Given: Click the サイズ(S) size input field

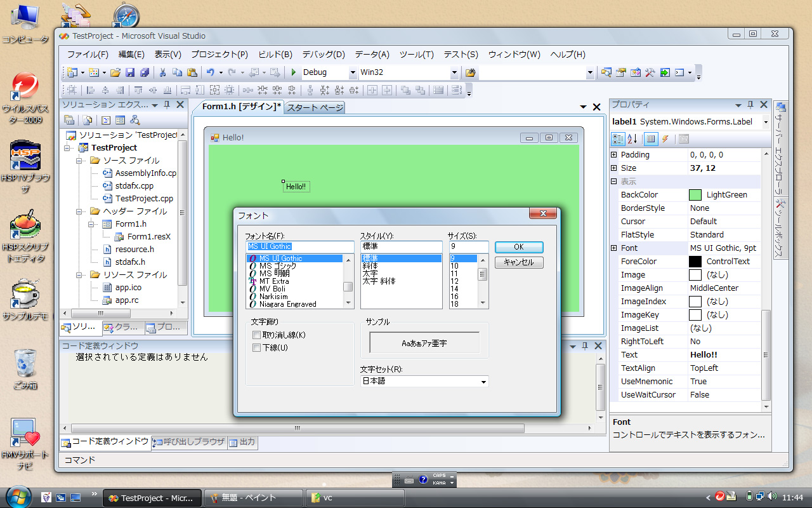Looking at the screenshot, I should [x=469, y=246].
